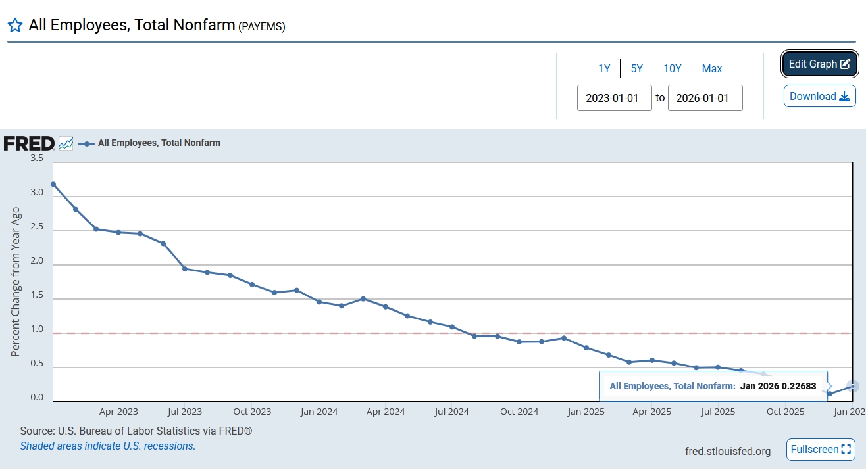Switch to the 5Y range
Image resolution: width=868 pixels, height=472 pixels.
tap(636, 69)
